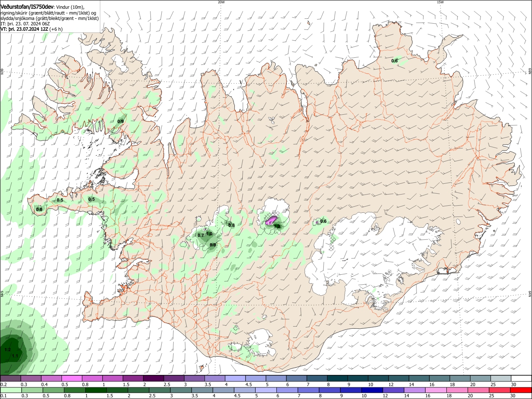The image size is (532, 399).
Task: Click the '20W' longitude label
Action: pos(221,2)
